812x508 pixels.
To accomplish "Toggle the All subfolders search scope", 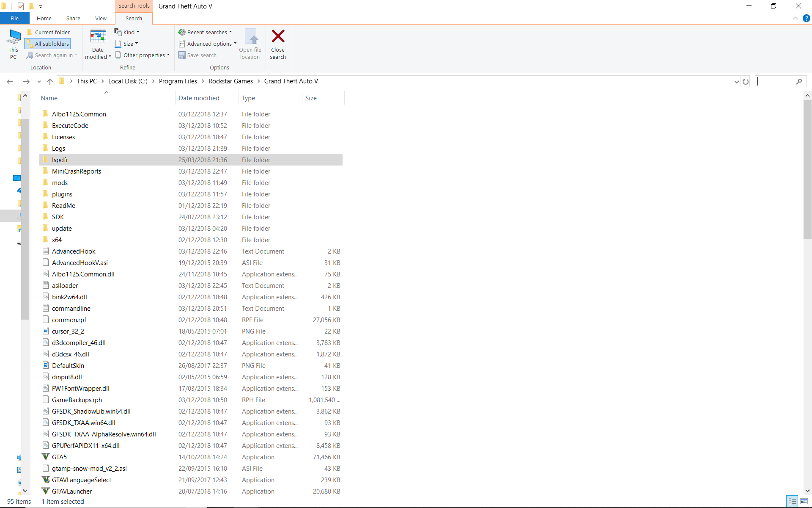I will 47,44.
